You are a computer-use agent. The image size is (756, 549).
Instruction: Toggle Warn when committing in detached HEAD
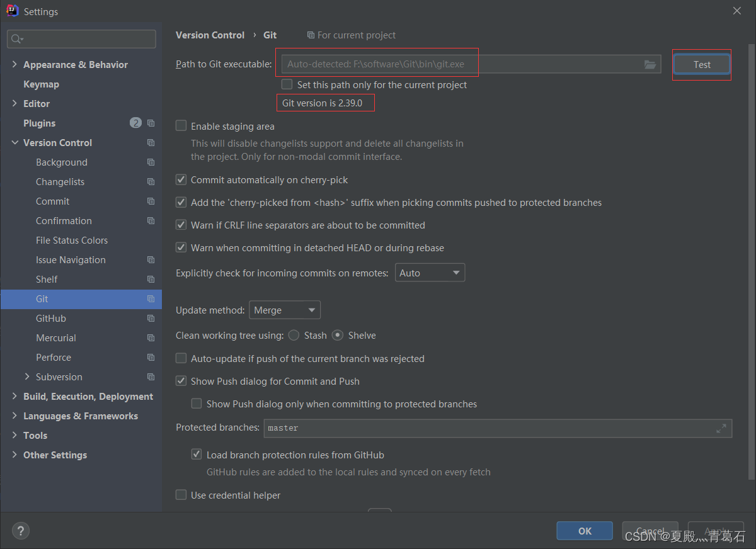[181, 248]
